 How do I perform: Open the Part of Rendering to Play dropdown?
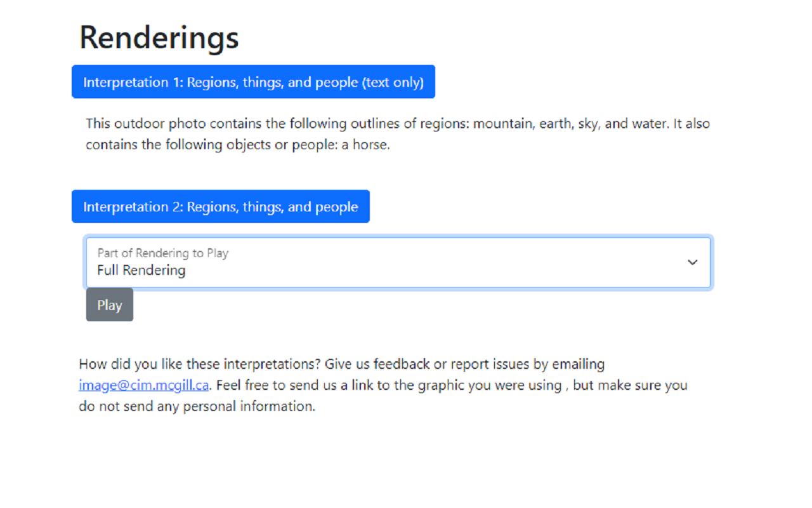tap(398, 263)
